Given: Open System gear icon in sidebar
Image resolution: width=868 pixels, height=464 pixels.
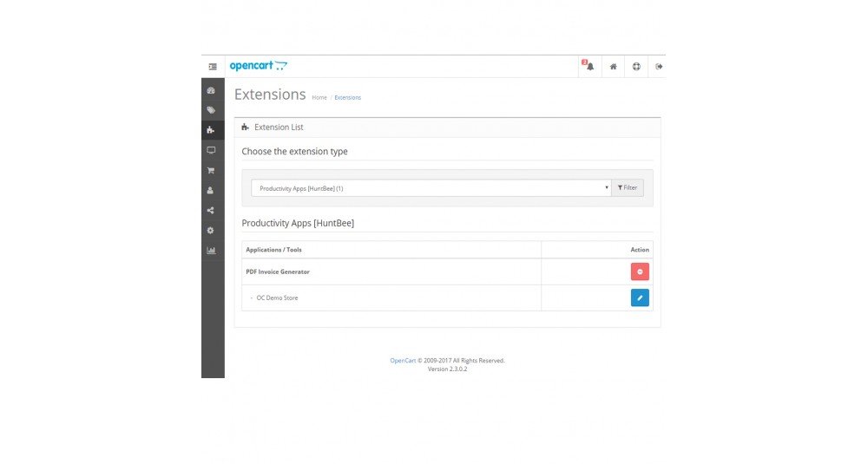Looking at the screenshot, I should [x=210, y=230].
